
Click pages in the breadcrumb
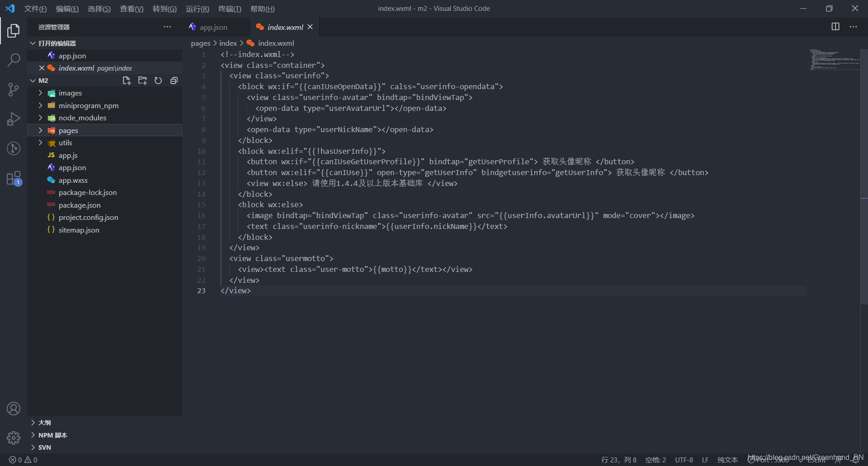click(200, 43)
